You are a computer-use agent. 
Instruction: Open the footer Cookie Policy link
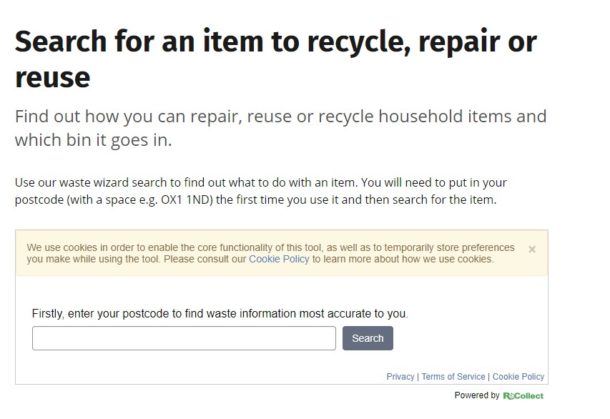coord(518,377)
